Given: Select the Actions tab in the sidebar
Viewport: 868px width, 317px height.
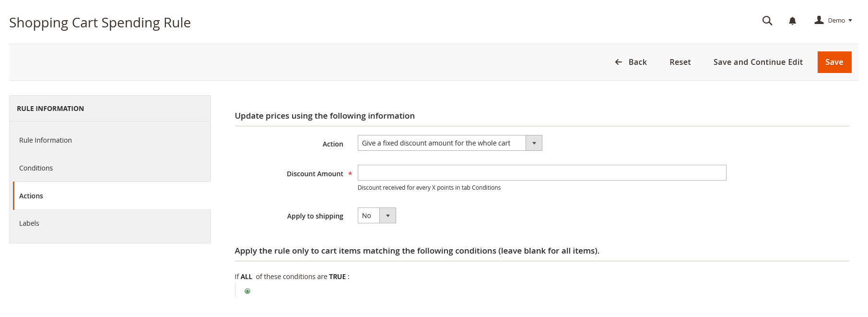Looking at the screenshot, I should tap(31, 196).
